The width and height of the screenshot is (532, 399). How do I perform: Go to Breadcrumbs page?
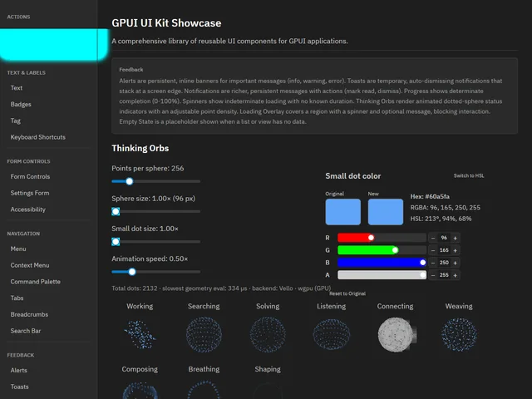coord(29,314)
